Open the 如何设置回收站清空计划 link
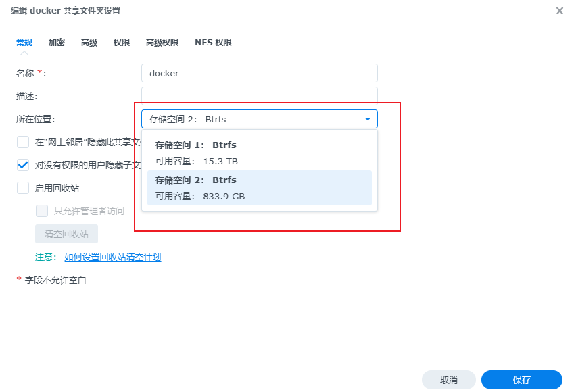This screenshot has height=392, width=576. [x=112, y=257]
